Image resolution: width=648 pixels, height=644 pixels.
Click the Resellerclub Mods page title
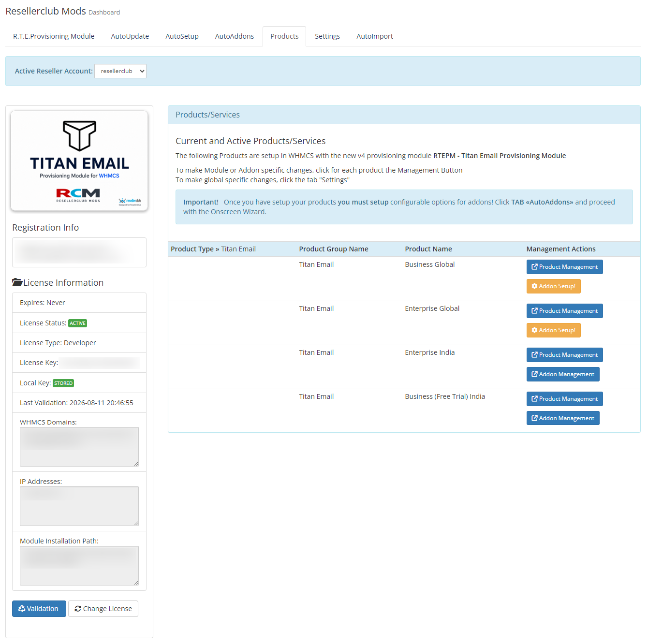[45, 11]
